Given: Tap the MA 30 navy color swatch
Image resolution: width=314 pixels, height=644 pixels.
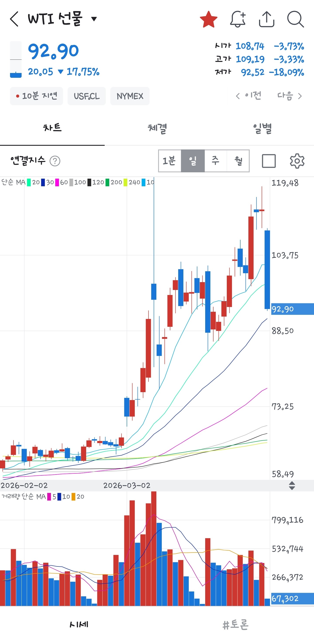Looking at the screenshot, I should point(43,182).
